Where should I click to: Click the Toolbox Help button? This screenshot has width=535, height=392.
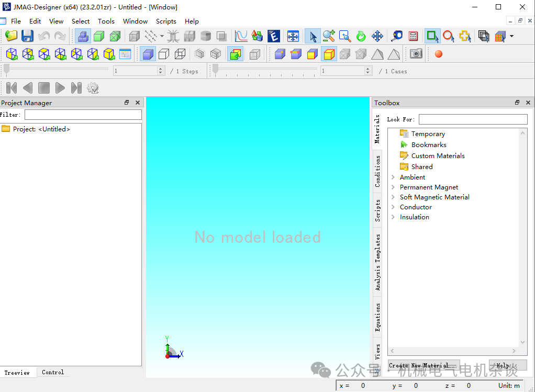[507, 365]
